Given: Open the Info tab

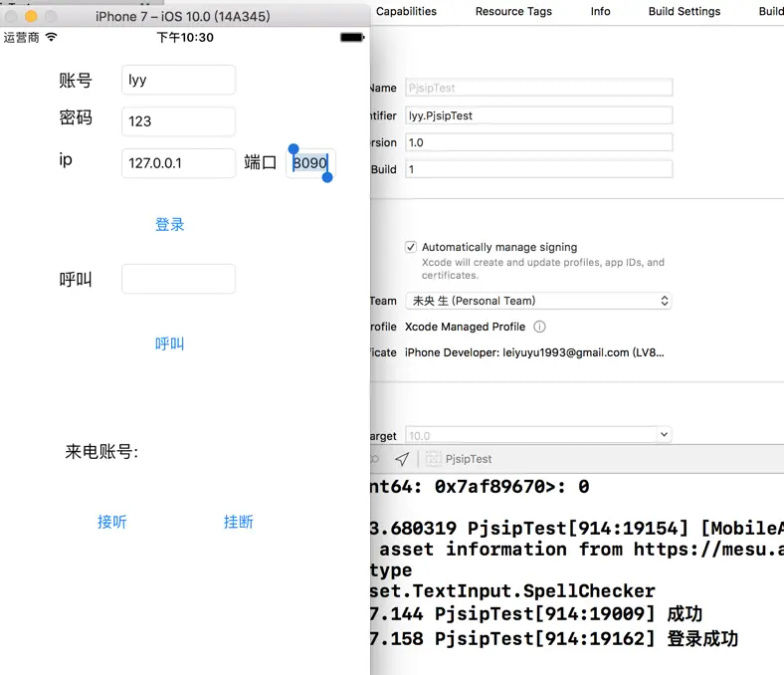Looking at the screenshot, I should tap(600, 11).
